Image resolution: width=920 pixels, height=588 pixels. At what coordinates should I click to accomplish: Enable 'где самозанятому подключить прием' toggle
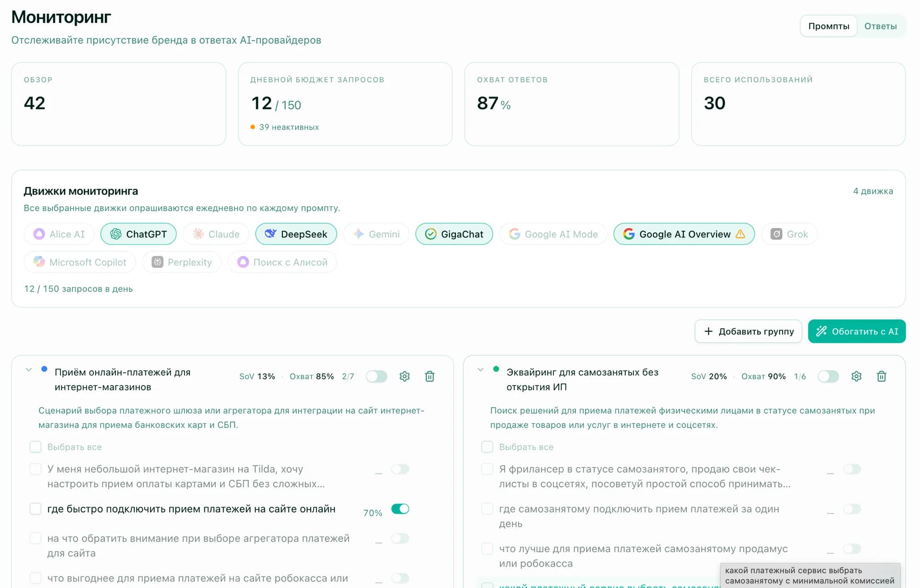(852, 509)
